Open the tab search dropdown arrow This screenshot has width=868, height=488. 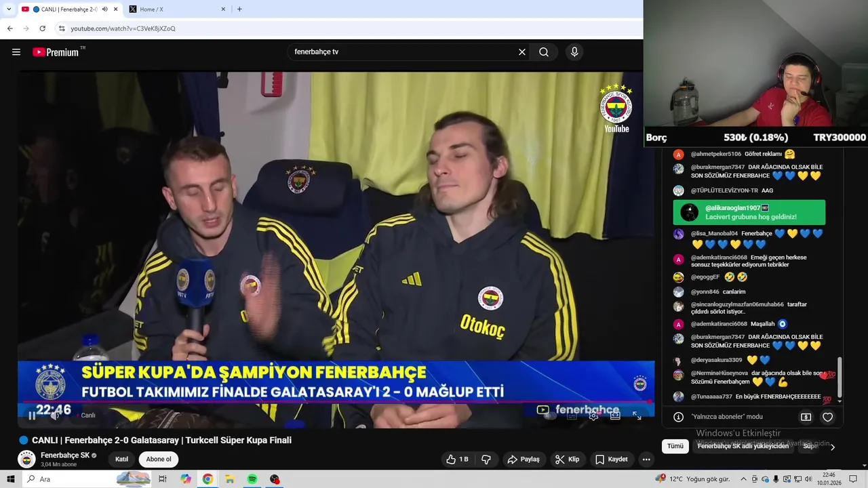pos(9,9)
